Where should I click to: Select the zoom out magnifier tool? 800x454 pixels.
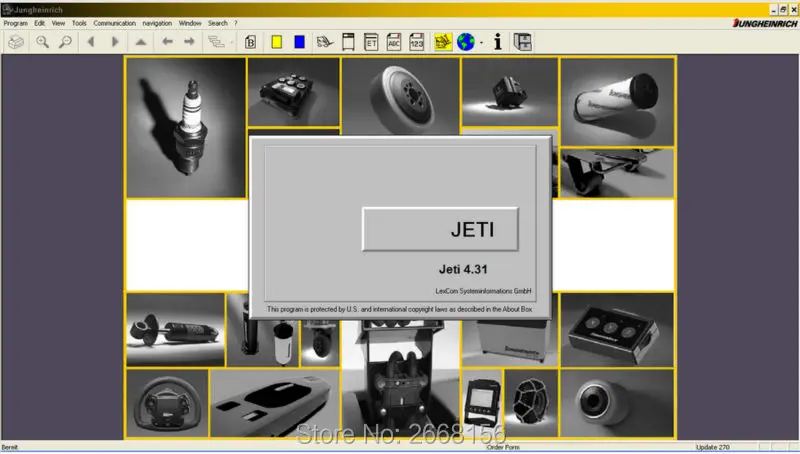[65, 42]
